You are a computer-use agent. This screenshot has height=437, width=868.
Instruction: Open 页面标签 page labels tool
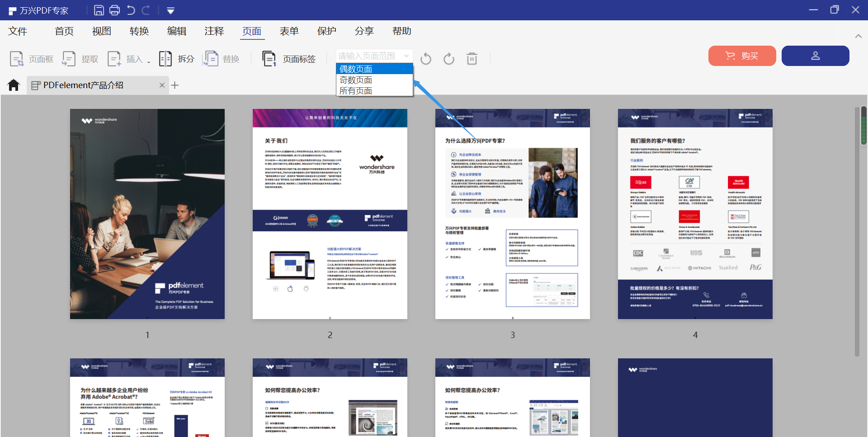point(289,59)
